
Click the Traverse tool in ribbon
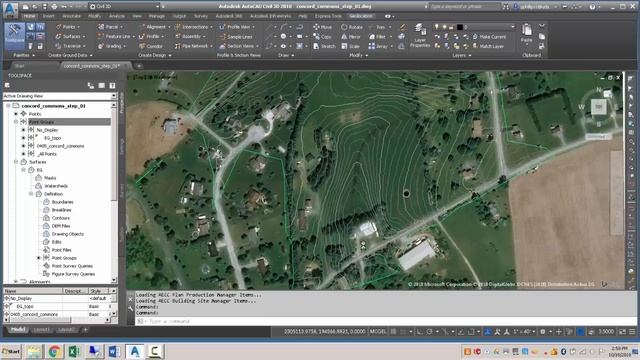(x=71, y=46)
